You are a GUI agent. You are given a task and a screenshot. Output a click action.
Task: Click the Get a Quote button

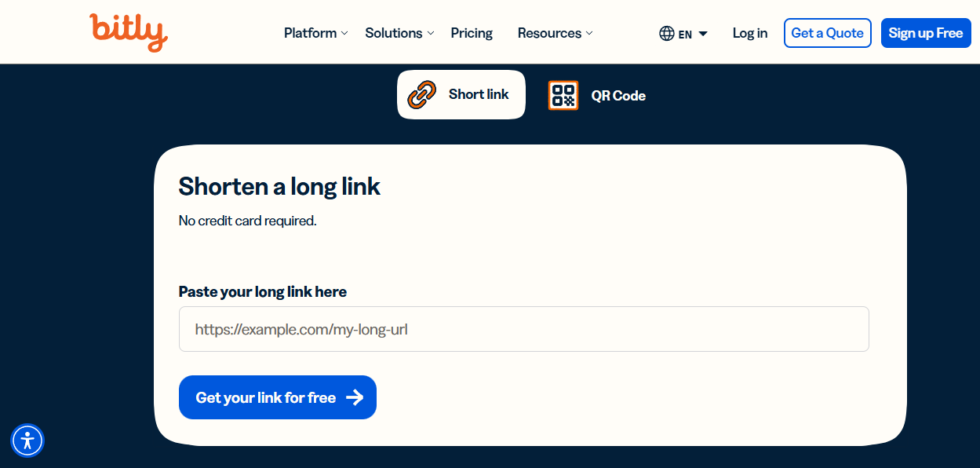coord(828,33)
